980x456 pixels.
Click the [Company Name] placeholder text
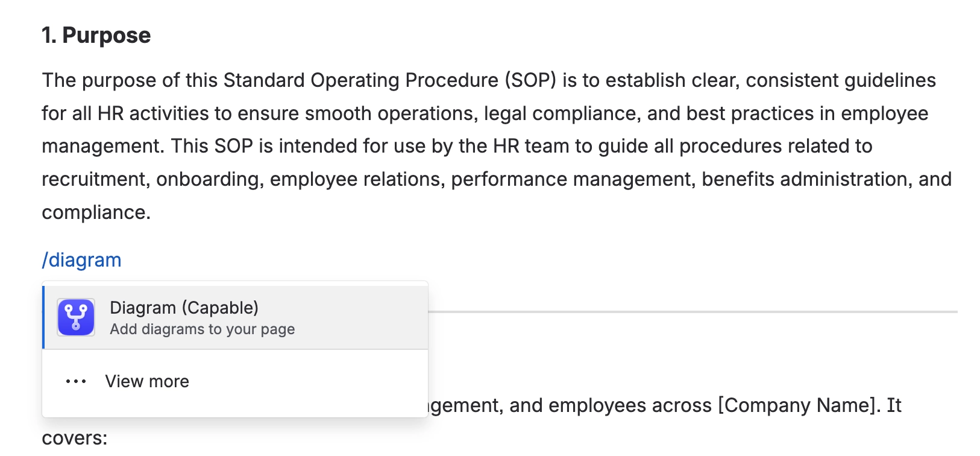794,405
